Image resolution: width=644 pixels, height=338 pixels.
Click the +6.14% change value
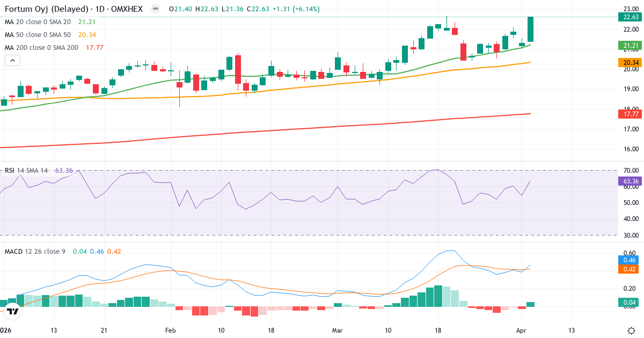[305, 9]
